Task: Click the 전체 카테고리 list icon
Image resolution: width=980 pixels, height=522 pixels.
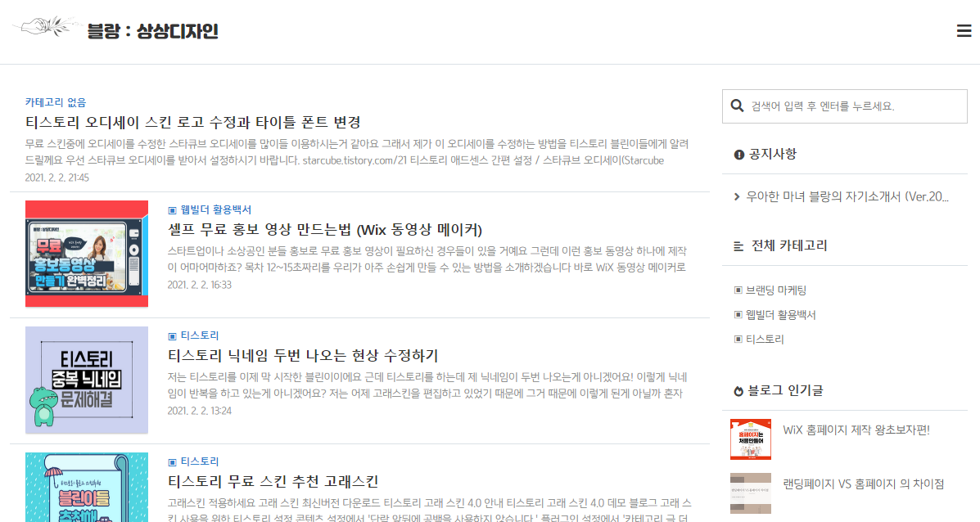Action: point(738,246)
